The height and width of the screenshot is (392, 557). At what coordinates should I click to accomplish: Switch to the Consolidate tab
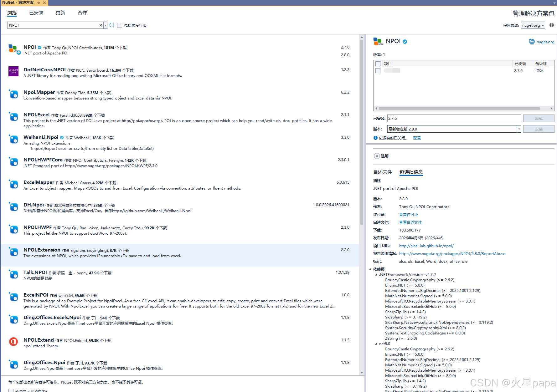coord(82,13)
